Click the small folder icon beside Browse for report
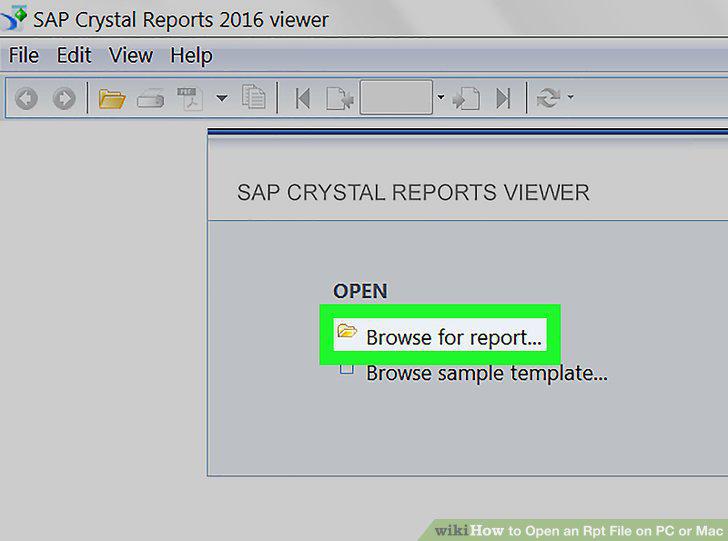The width and height of the screenshot is (728, 541). tap(347, 331)
